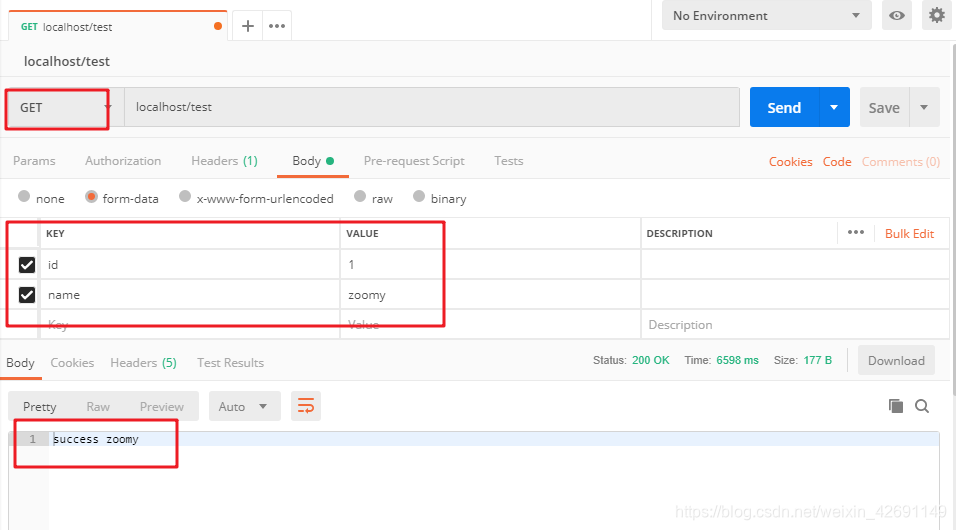
Task: Copy response body to clipboard icon
Action: (x=895, y=406)
